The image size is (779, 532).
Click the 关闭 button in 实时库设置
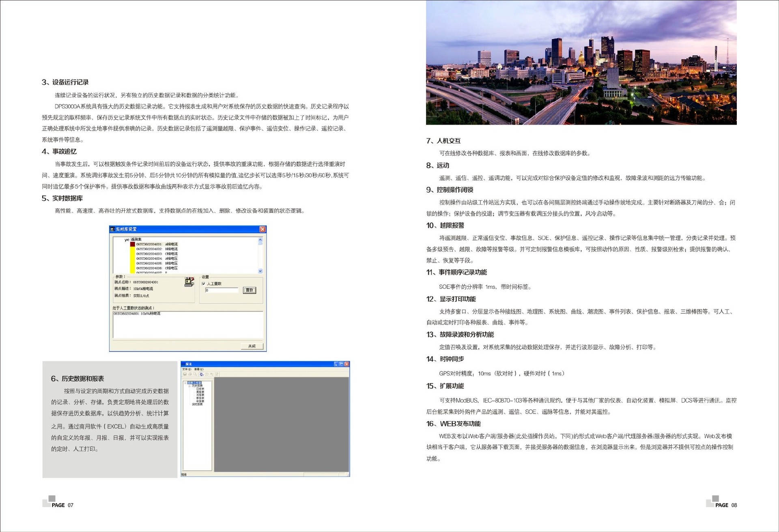pos(252,346)
